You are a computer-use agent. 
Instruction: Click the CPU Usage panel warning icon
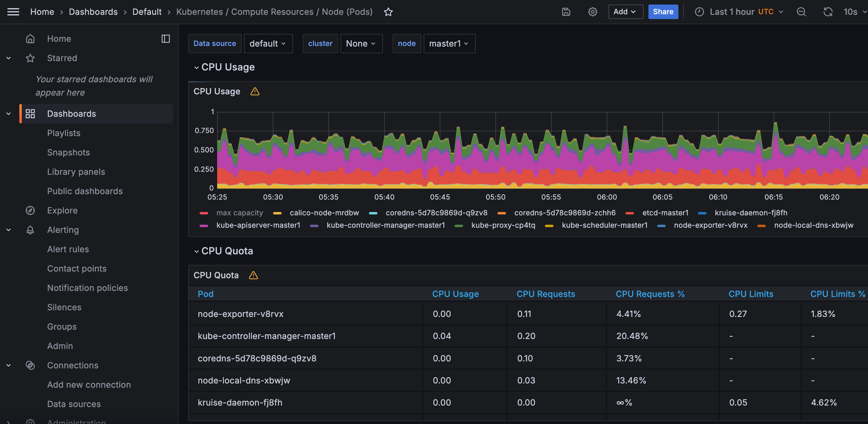click(x=255, y=91)
